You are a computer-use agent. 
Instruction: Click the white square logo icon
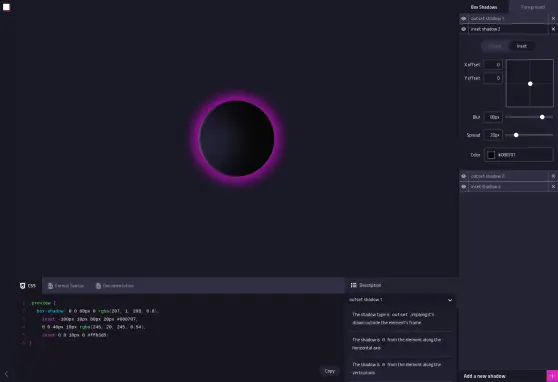pyautogui.click(x=6, y=7)
